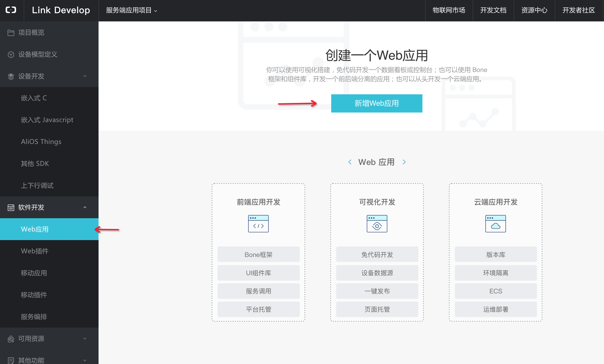Expand the 可用资源 section chevron
This screenshot has height=364, width=604.
tap(85, 338)
